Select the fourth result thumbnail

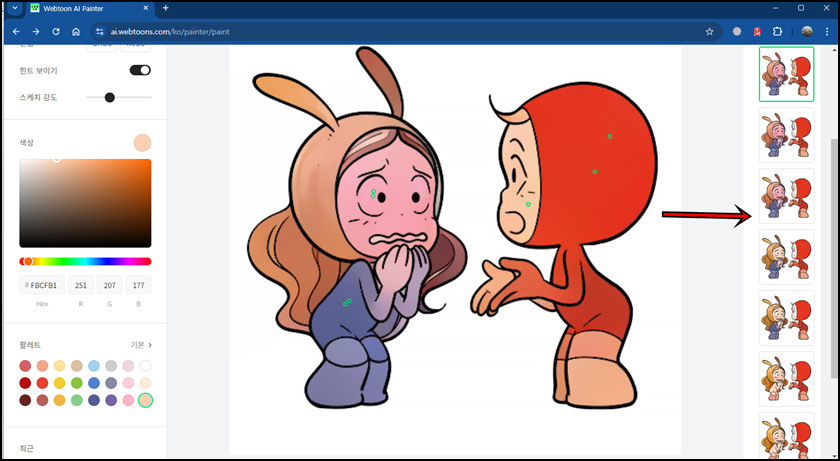pos(786,257)
